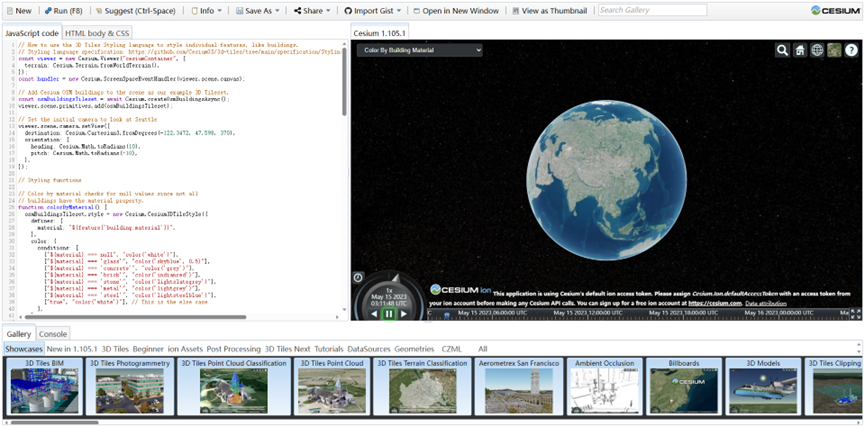The image size is (865, 427).
Task: Expand the Share dropdown
Action: point(312,10)
